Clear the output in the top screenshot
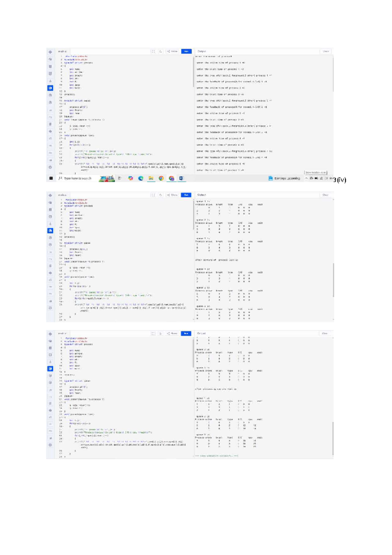The height and width of the screenshot is (555, 392). (325, 51)
